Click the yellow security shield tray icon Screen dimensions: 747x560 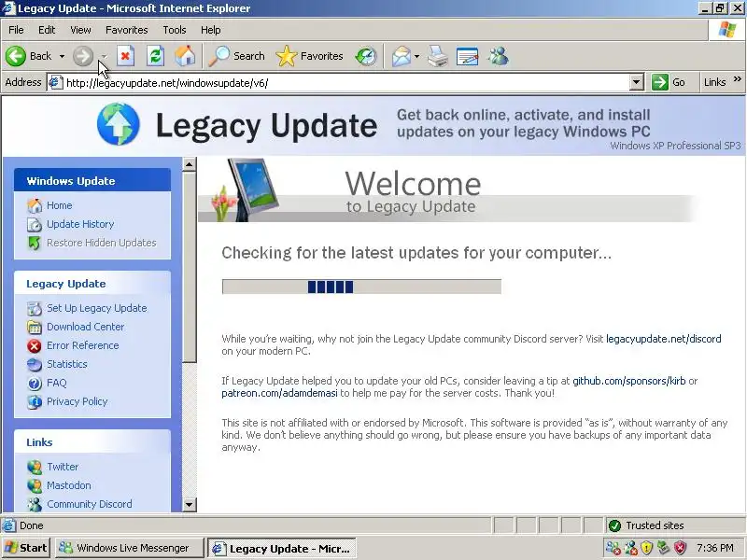[646, 548]
